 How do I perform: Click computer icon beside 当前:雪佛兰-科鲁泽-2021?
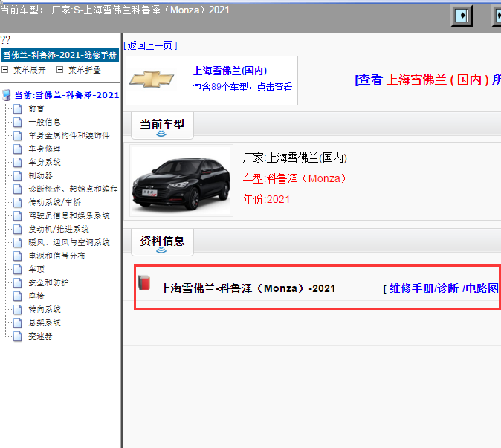pyautogui.click(x=7, y=95)
